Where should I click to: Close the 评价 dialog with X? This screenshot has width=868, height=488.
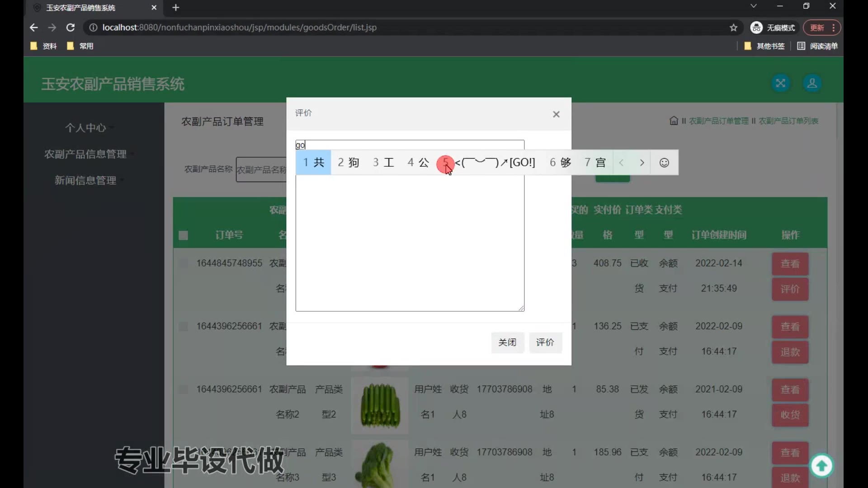click(x=556, y=114)
